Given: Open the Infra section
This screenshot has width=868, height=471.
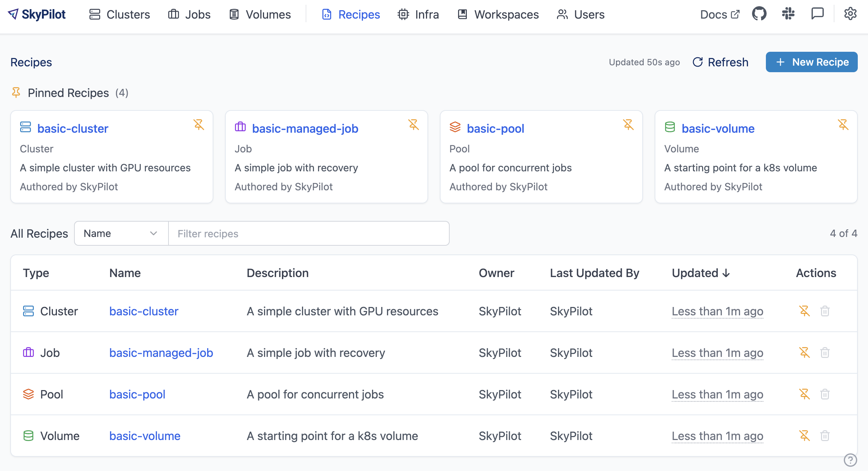Looking at the screenshot, I should (x=419, y=14).
